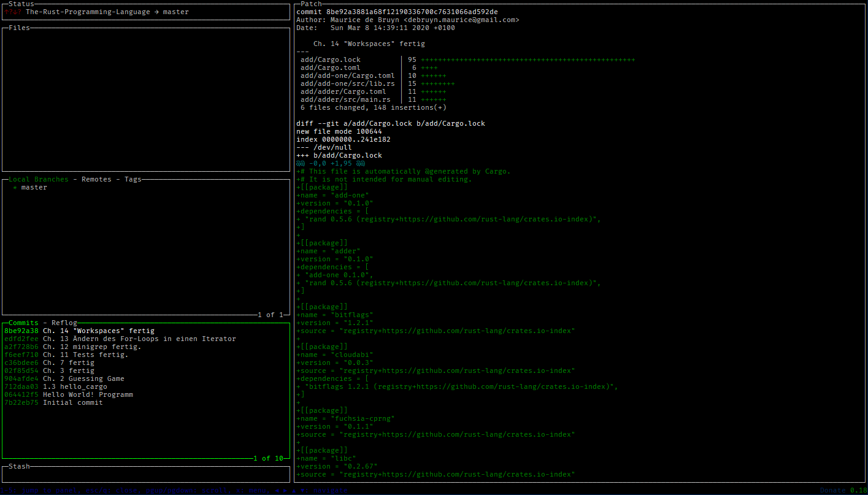
Task: Click '+# This file is automatically @generated' line
Action: [404, 171]
